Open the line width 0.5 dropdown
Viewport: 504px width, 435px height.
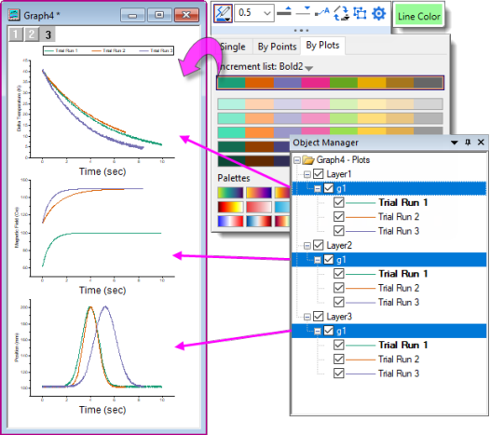254,13
